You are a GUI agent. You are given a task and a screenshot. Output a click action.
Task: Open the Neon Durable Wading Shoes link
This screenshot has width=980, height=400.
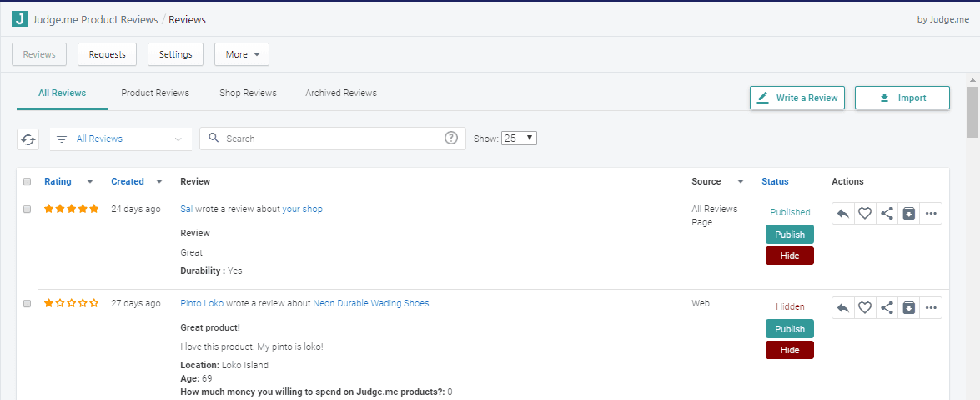[371, 304]
